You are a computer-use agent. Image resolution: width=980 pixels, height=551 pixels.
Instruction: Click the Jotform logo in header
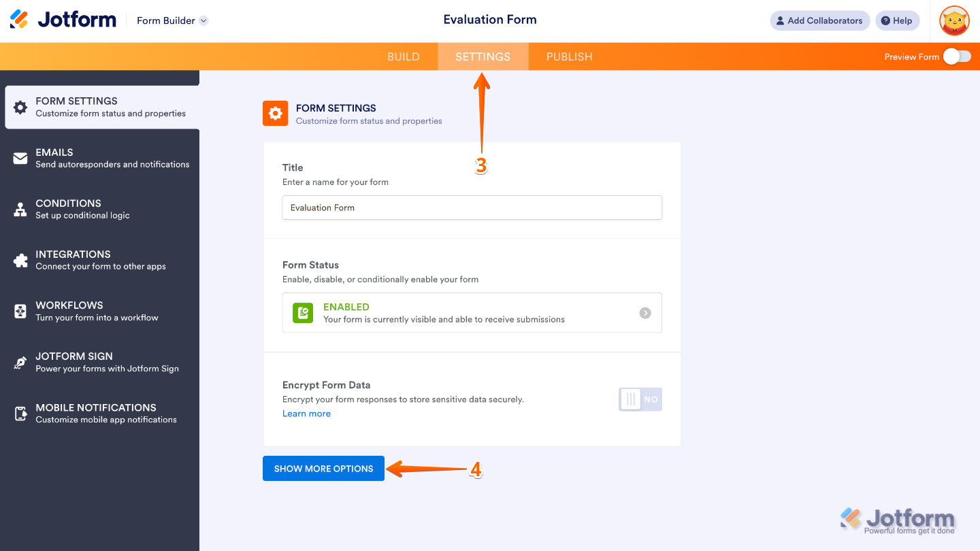(63, 20)
